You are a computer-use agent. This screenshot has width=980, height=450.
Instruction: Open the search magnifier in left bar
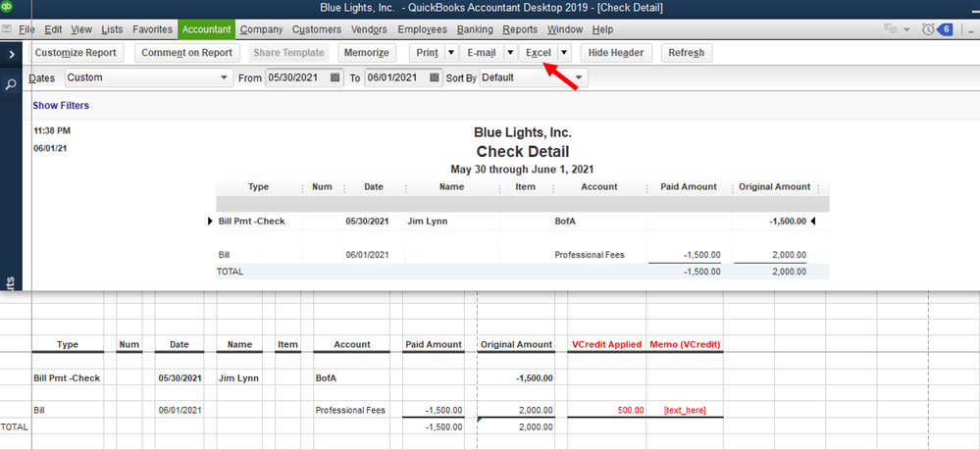11,84
